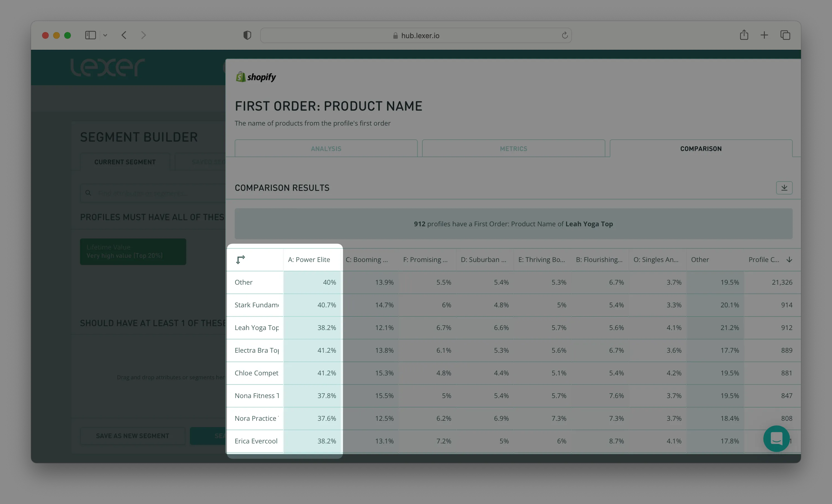The height and width of the screenshot is (504, 832).
Task: Switch to the Analysis tab
Action: click(326, 149)
